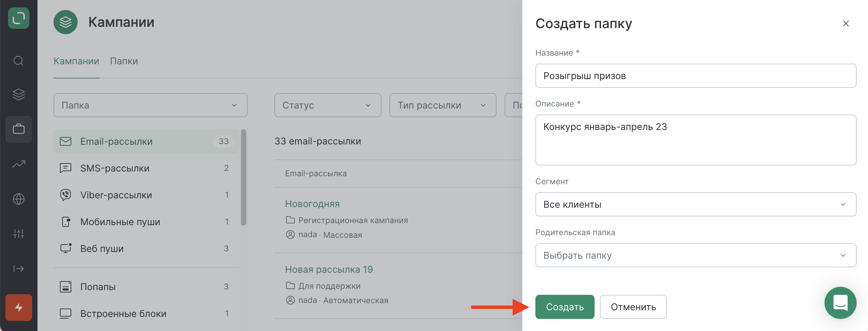Viewport: 868px width, 331px height.
Task: Switch to the Кампании tab
Action: [x=76, y=61]
